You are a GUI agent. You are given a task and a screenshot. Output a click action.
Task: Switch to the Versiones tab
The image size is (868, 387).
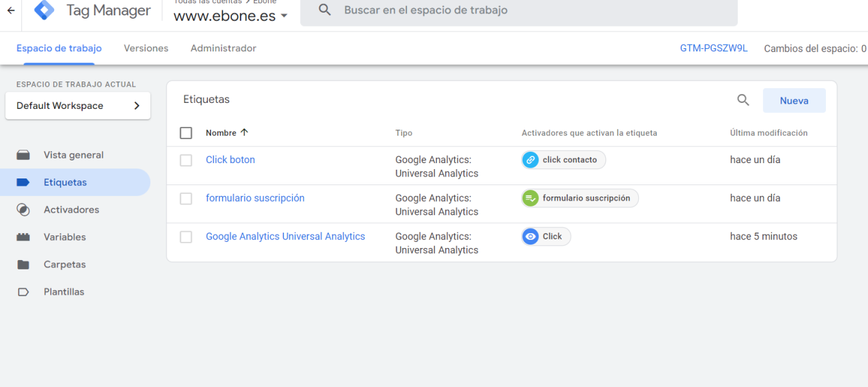pyautogui.click(x=146, y=48)
